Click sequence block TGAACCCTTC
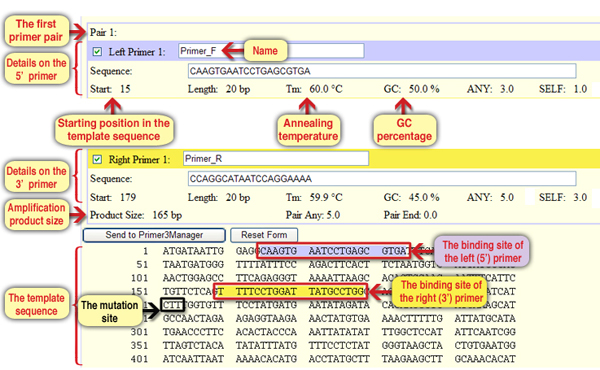 [193, 332]
